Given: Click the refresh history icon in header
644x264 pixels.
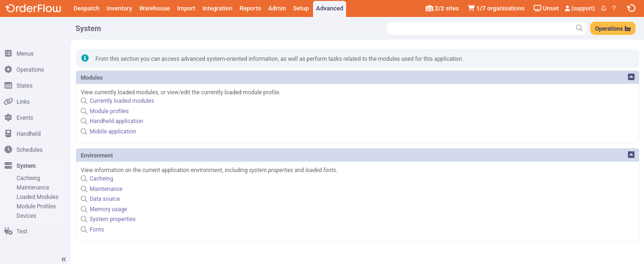Looking at the screenshot, I should (631, 8).
